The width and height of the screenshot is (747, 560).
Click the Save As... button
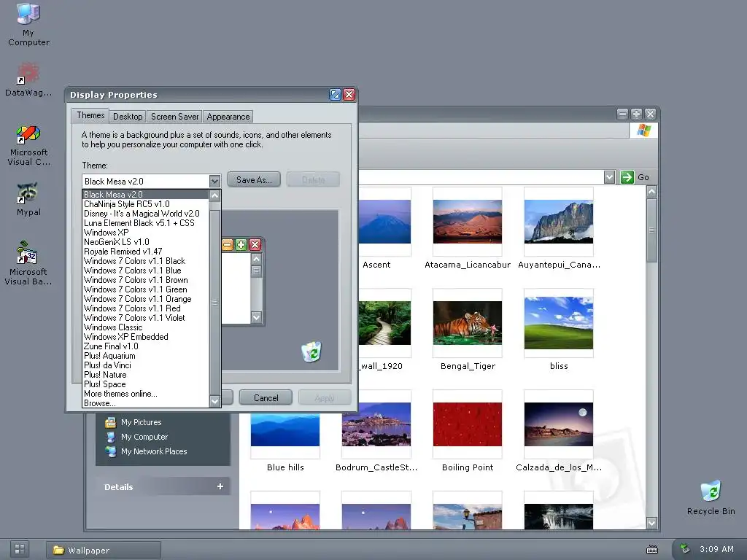tap(254, 180)
